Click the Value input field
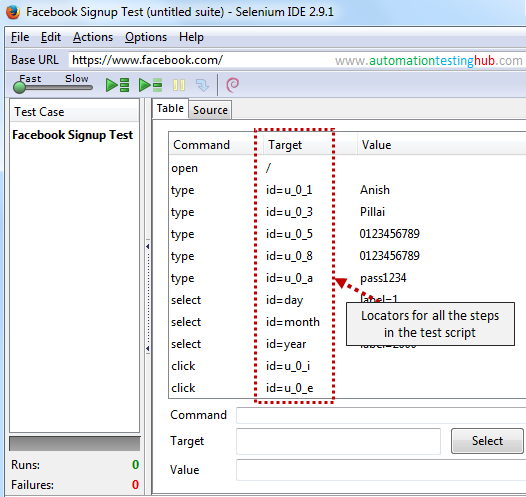The height and width of the screenshot is (497, 526). pyautogui.click(x=381, y=470)
